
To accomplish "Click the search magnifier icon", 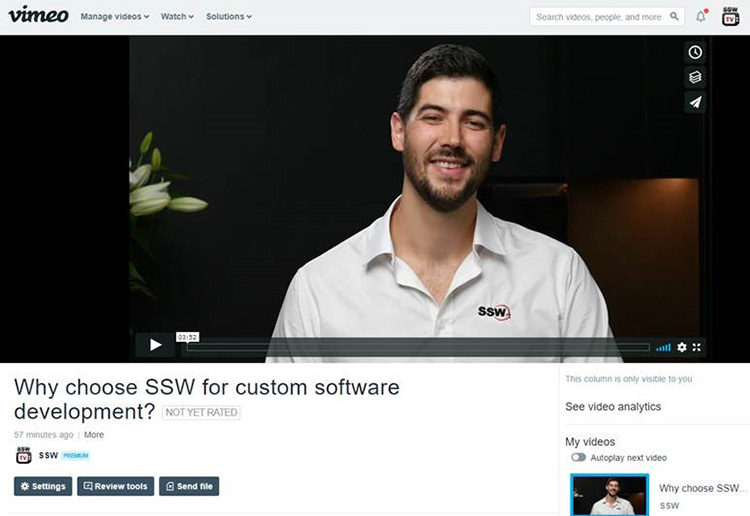I will tap(675, 17).
